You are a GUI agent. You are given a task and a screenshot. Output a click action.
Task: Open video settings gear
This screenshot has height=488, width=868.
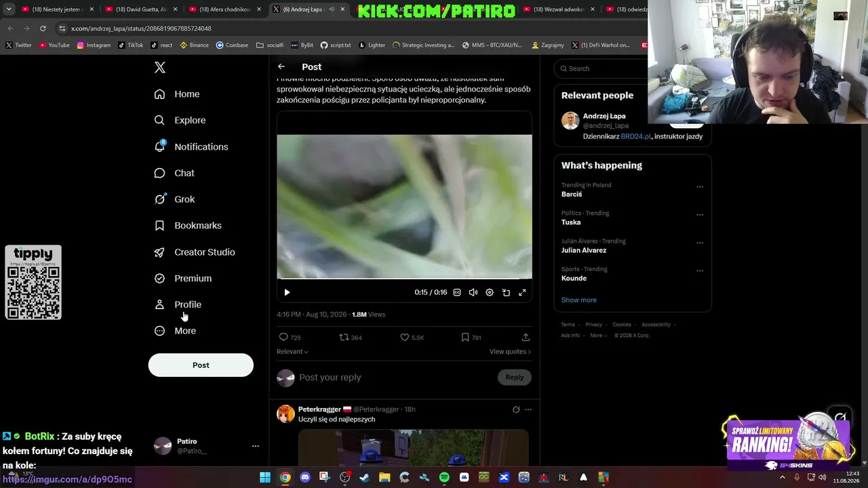click(490, 293)
